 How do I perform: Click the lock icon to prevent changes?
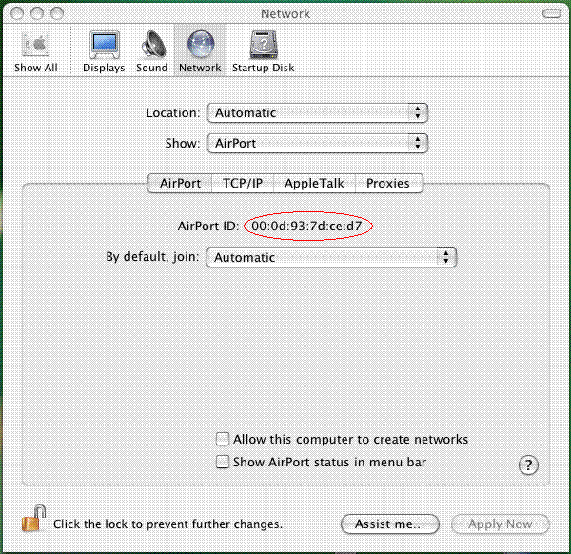pos(34,518)
